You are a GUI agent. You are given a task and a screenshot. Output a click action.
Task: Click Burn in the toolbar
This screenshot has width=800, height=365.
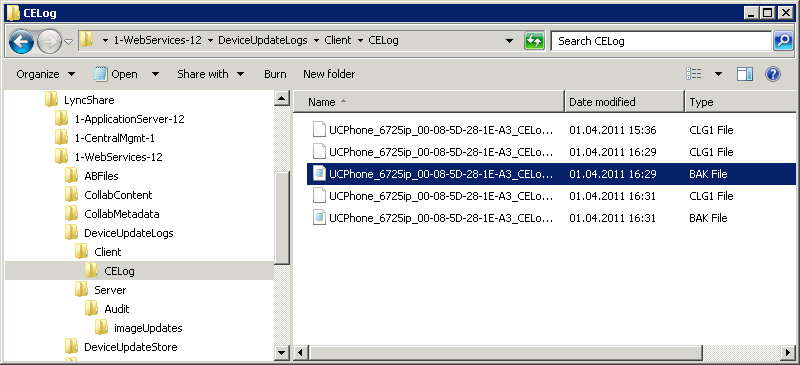pos(275,75)
